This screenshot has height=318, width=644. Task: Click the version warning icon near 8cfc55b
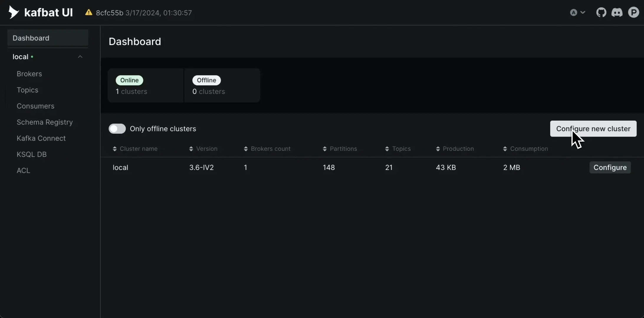point(89,12)
